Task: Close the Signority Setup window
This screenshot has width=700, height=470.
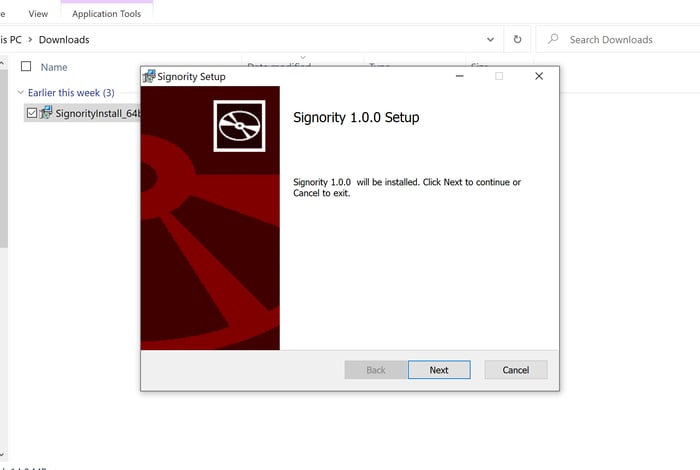Action: 539,76
